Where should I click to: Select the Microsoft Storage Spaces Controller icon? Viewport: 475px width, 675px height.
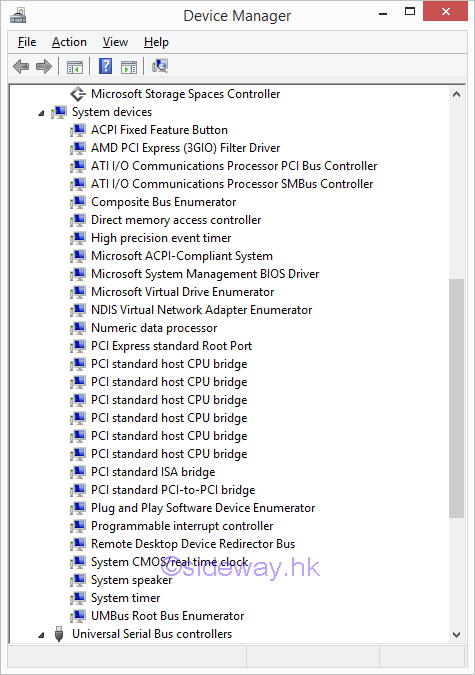pyautogui.click(x=78, y=94)
